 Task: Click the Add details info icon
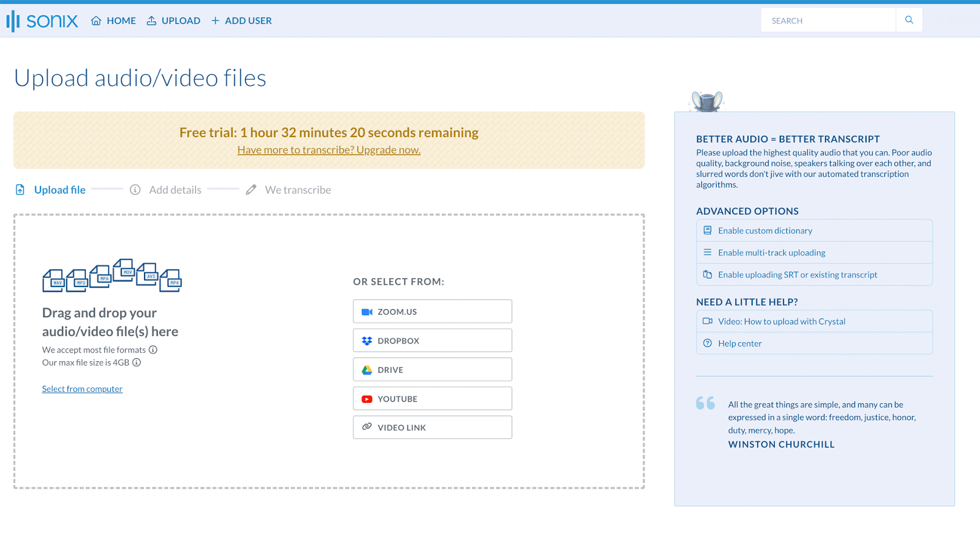(135, 190)
